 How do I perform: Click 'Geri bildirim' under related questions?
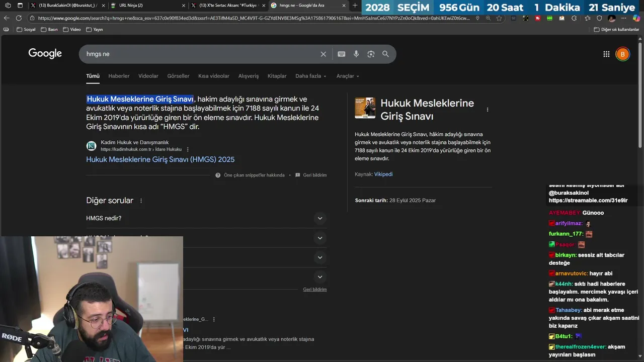(x=315, y=290)
